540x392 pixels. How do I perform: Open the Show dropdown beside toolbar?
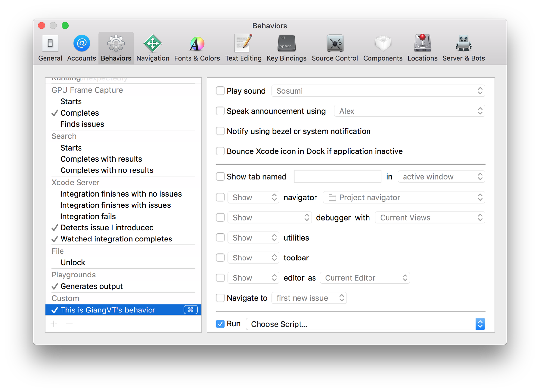coord(253,258)
